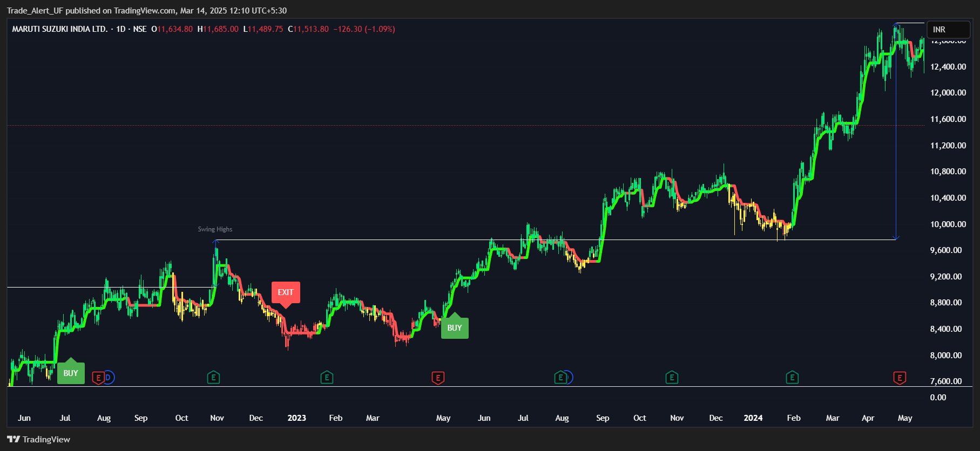This screenshot has height=451, width=980.
Task: Click the 12,000.00 price axis label
Action: pos(948,93)
